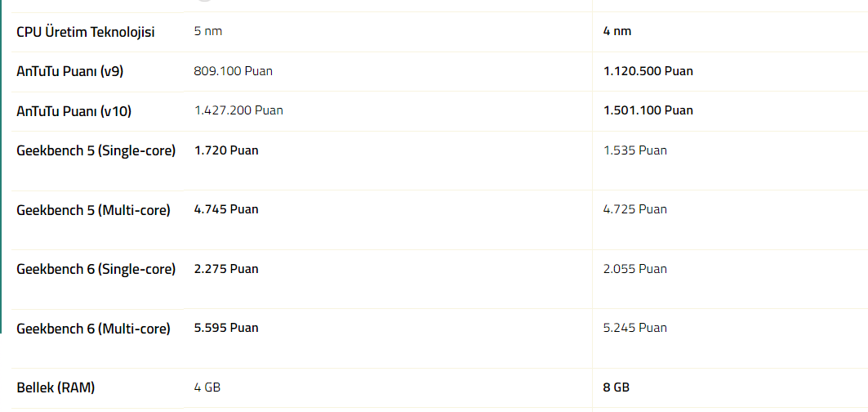Click the 1.501.100 Puan score

pos(648,110)
